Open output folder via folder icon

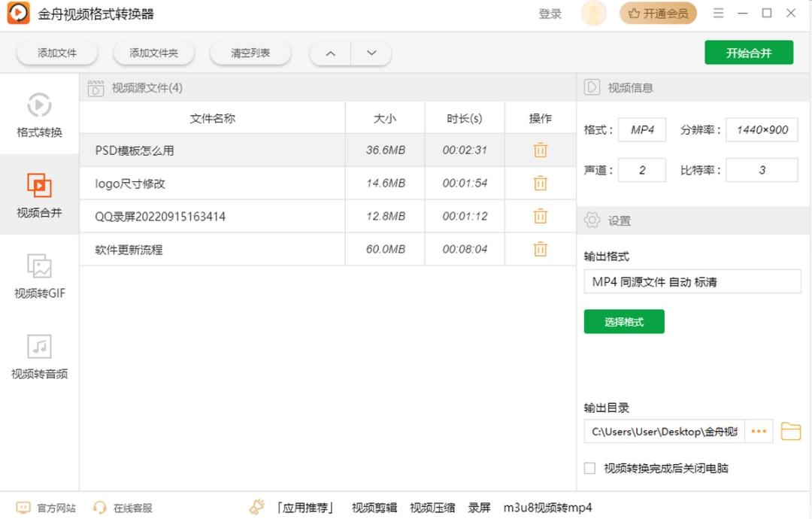[x=791, y=431]
